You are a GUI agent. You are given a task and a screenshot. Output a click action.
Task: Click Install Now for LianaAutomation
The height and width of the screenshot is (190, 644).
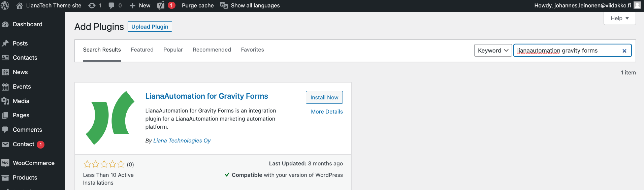tap(324, 97)
